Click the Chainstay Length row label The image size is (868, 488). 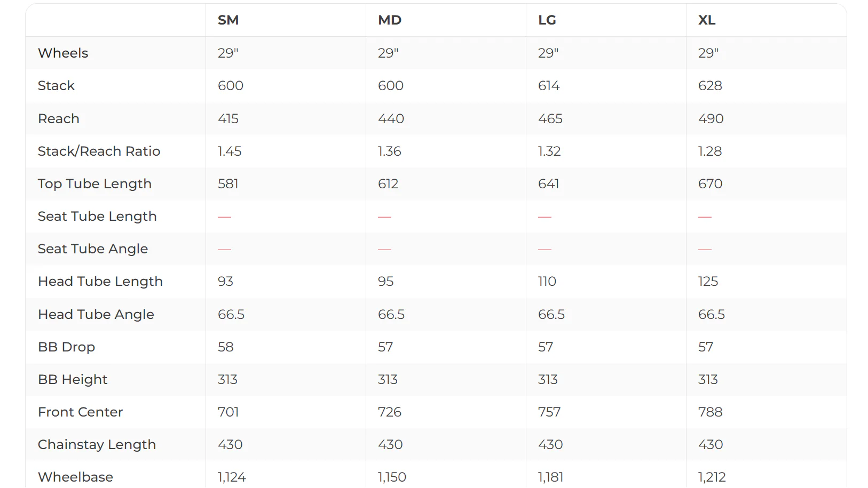[x=97, y=445]
